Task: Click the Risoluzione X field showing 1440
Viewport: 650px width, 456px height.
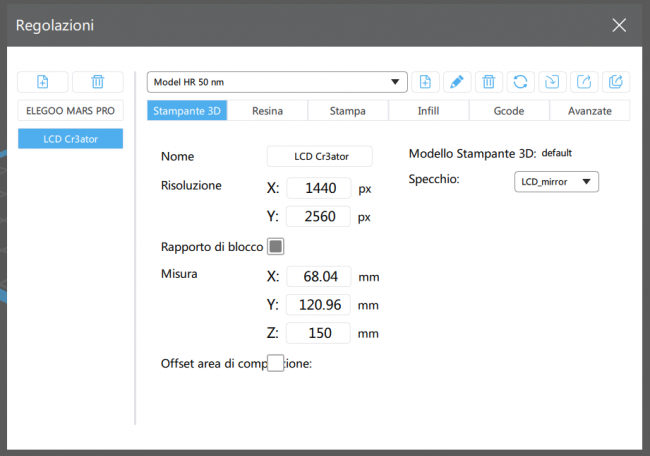Action: pos(318,188)
